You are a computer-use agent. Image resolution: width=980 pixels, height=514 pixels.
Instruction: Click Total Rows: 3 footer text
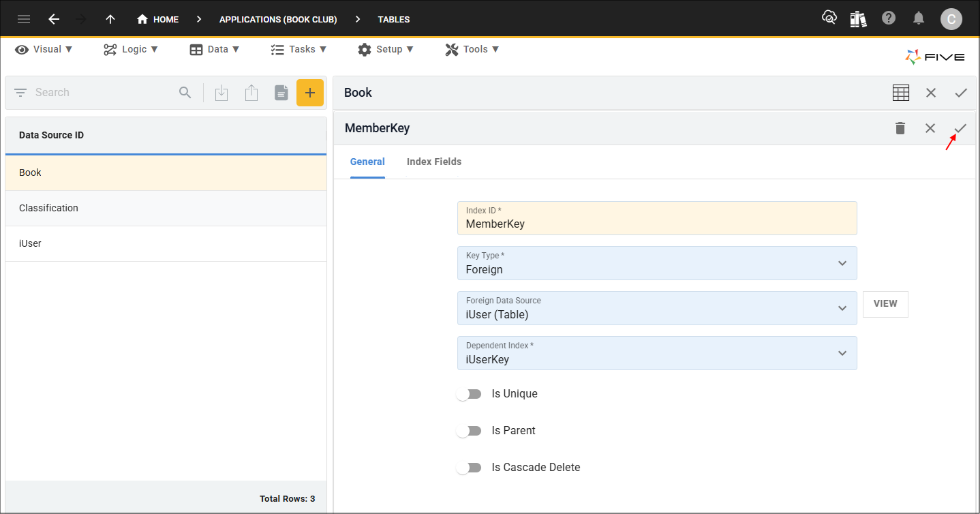pyautogui.click(x=287, y=498)
